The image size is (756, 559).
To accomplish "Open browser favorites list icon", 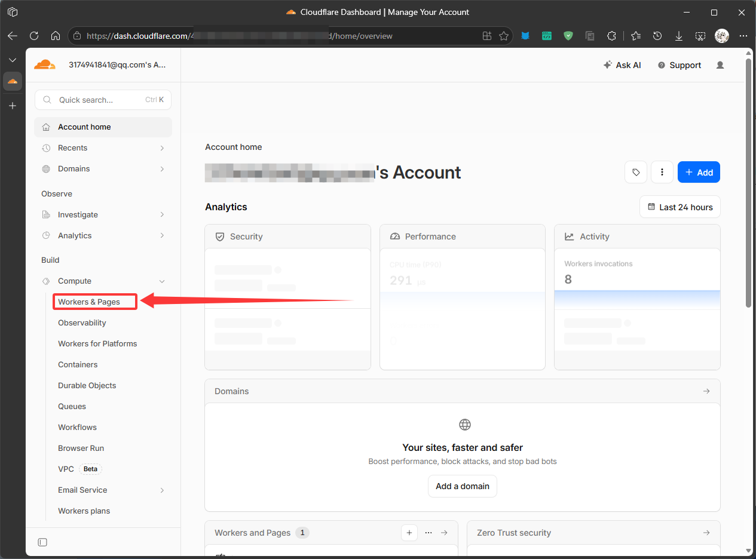I will click(636, 36).
